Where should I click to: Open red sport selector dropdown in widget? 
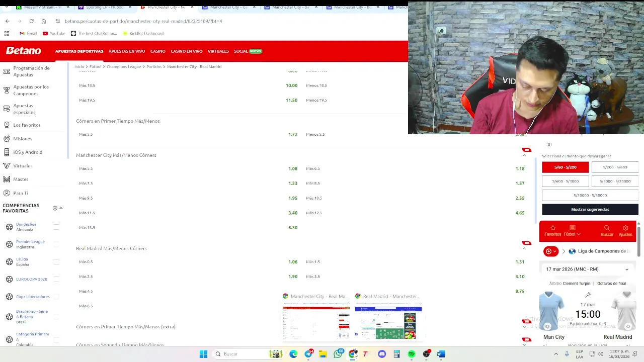[x=551, y=251]
